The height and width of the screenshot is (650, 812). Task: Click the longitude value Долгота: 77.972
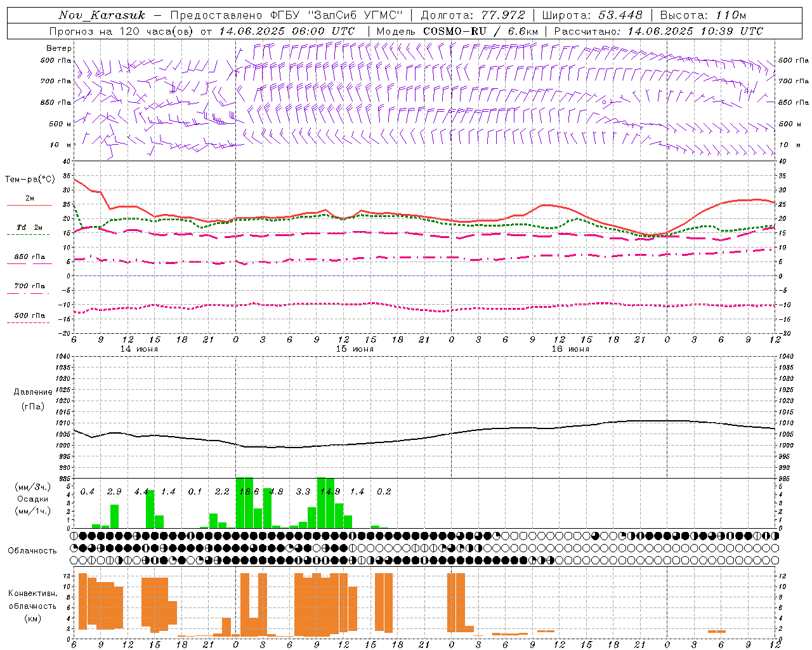pyautogui.click(x=473, y=15)
